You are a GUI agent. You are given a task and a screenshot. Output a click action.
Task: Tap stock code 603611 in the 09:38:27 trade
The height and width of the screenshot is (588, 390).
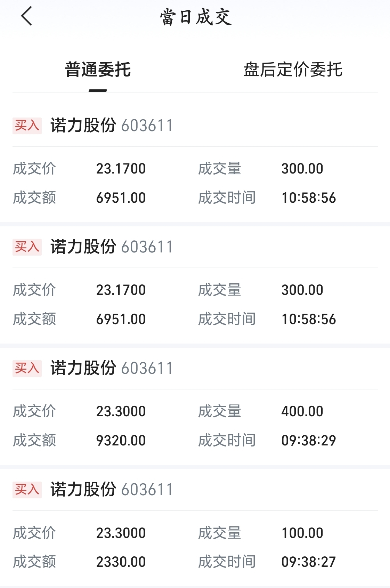pyautogui.click(x=147, y=490)
